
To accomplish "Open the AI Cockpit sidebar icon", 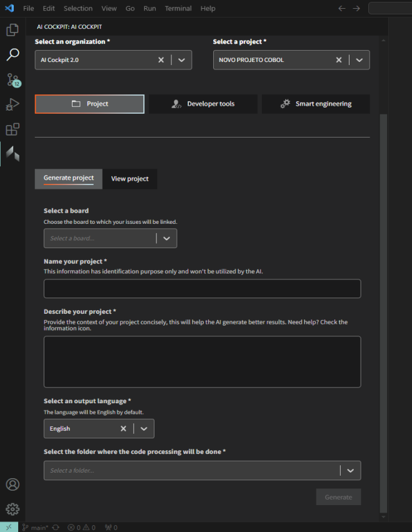I will [13, 153].
